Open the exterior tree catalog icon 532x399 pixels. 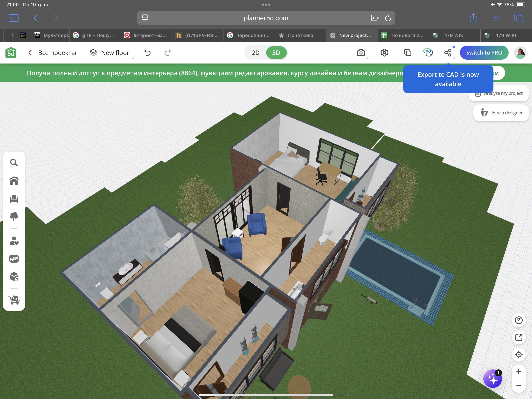coord(14,216)
